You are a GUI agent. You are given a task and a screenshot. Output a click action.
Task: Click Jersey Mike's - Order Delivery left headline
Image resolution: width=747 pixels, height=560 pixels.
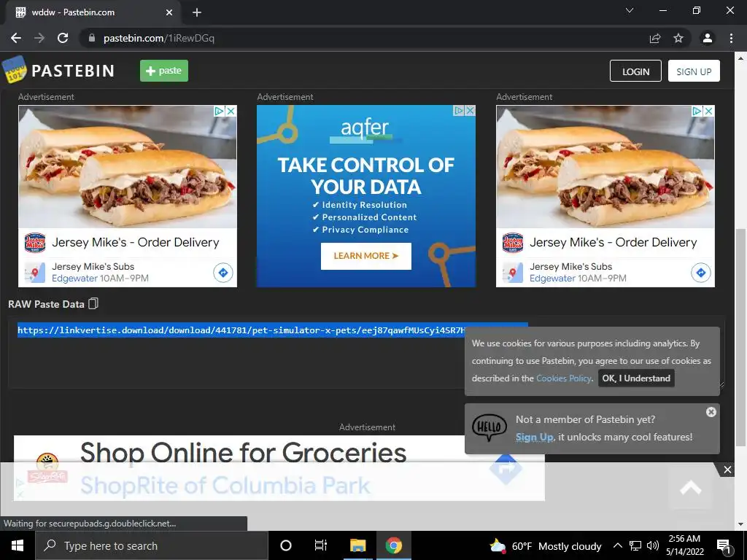point(135,242)
